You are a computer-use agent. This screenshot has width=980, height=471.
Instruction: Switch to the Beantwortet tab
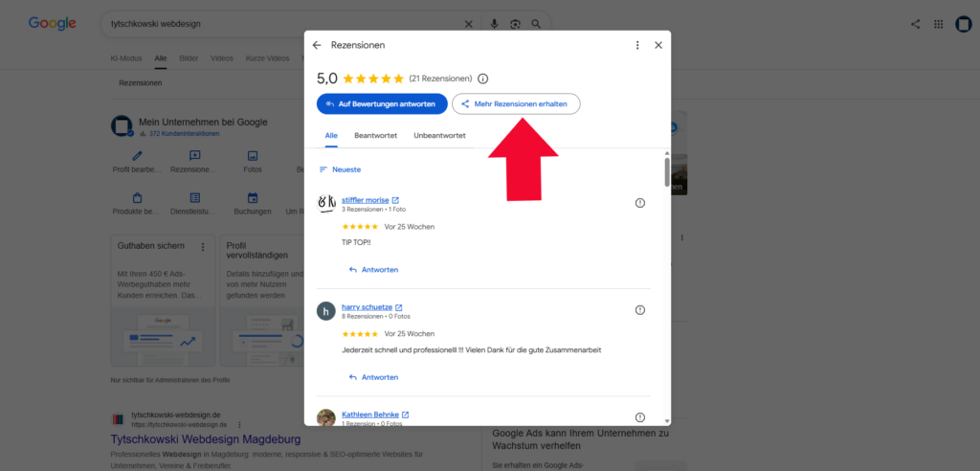click(375, 136)
